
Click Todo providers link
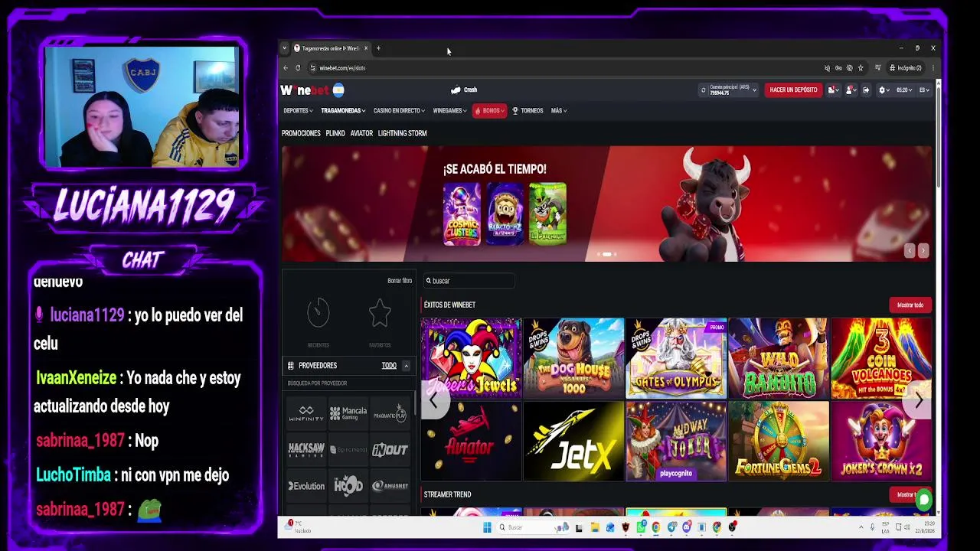pyautogui.click(x=389, y=366)
